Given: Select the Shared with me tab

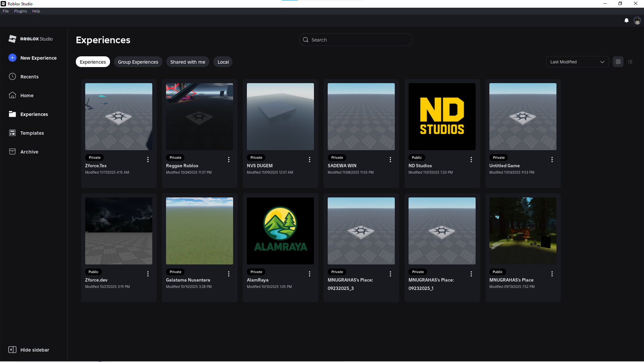Looking at the screenshot, I should tap(187, 62).
